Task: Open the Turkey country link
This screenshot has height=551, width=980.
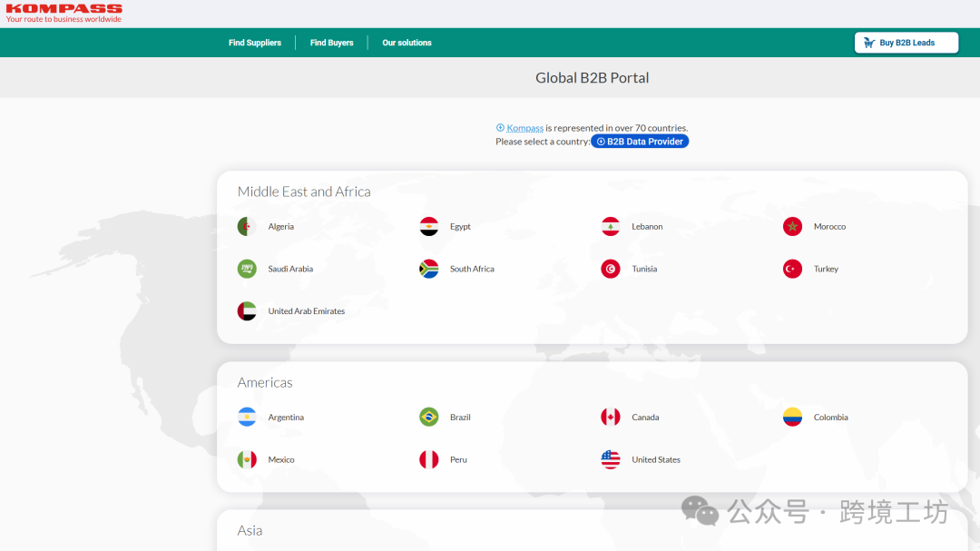Action: click(x=826, y=269)
